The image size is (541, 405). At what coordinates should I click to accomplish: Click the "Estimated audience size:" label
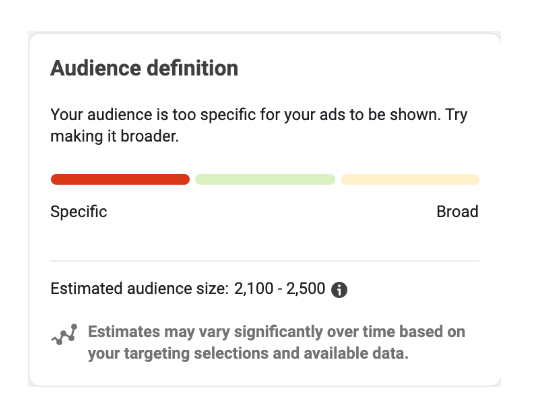(140, 288)
